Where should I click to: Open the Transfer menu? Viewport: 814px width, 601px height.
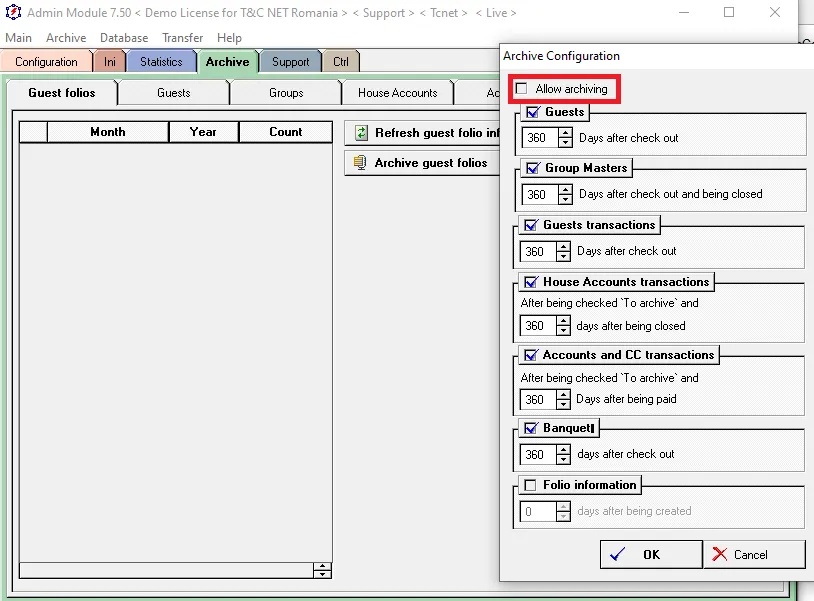(x=182, y=38)
